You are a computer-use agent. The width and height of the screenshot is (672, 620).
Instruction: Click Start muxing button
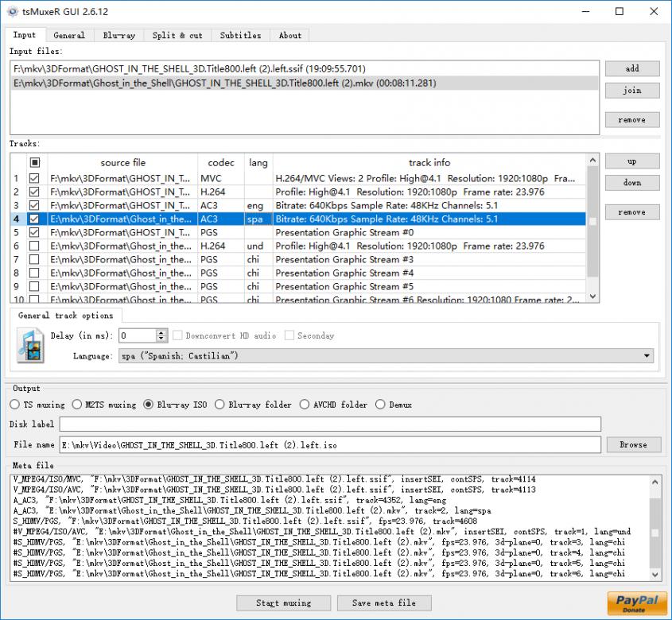[283, 603]
